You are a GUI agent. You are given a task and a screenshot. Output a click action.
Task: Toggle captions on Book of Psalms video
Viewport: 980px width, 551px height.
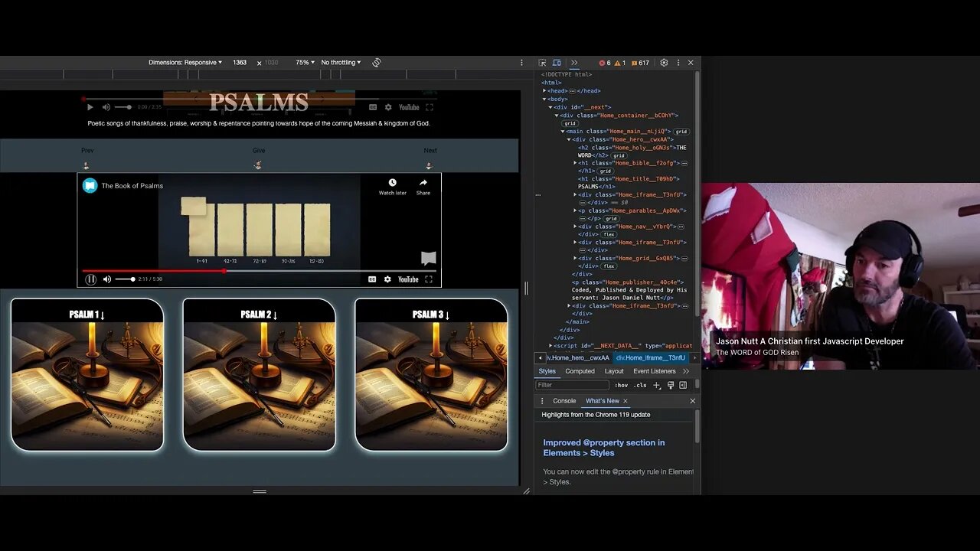pos(372,279)
